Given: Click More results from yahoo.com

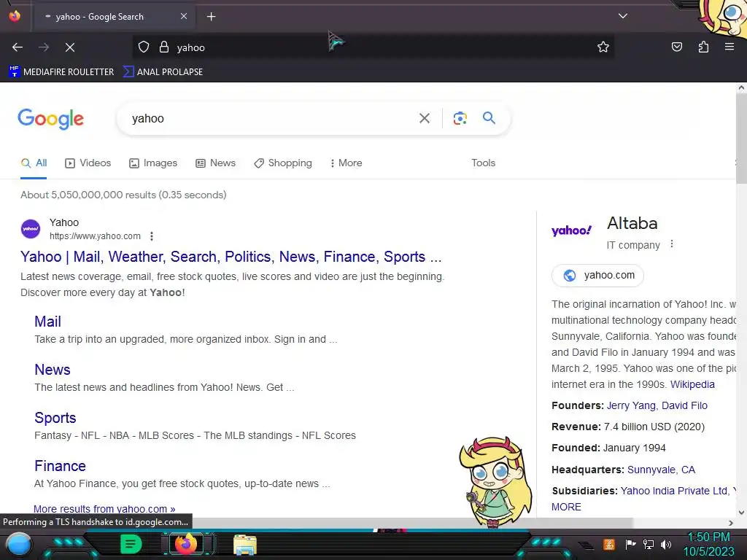Looking at the screenshot, I should click(x=104, y=508).
